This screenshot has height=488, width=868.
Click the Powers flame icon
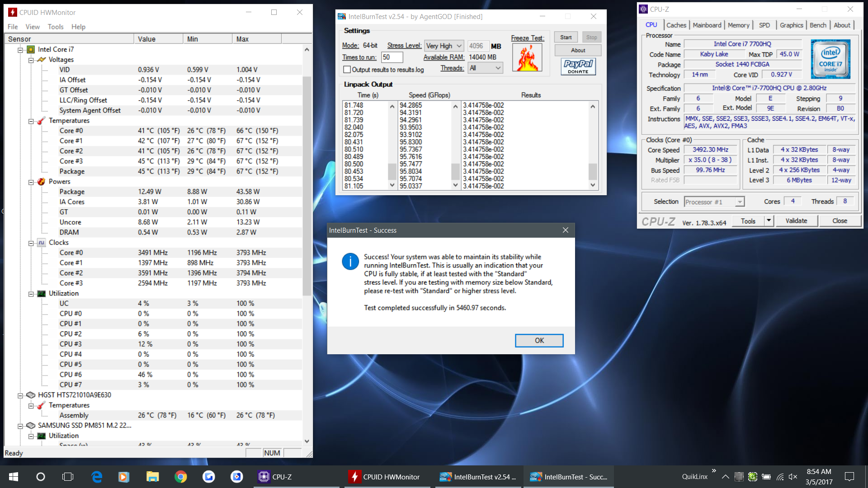pos(42,182)
